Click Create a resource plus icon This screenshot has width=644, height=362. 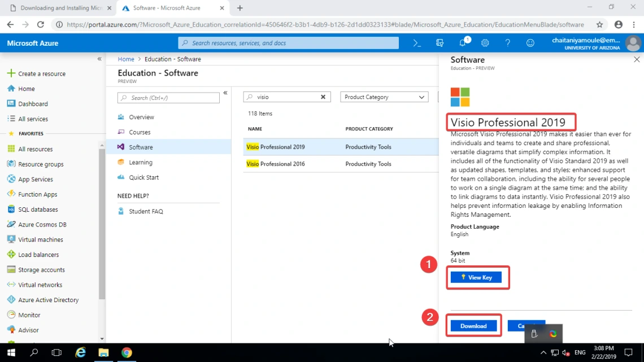[11, 73]
